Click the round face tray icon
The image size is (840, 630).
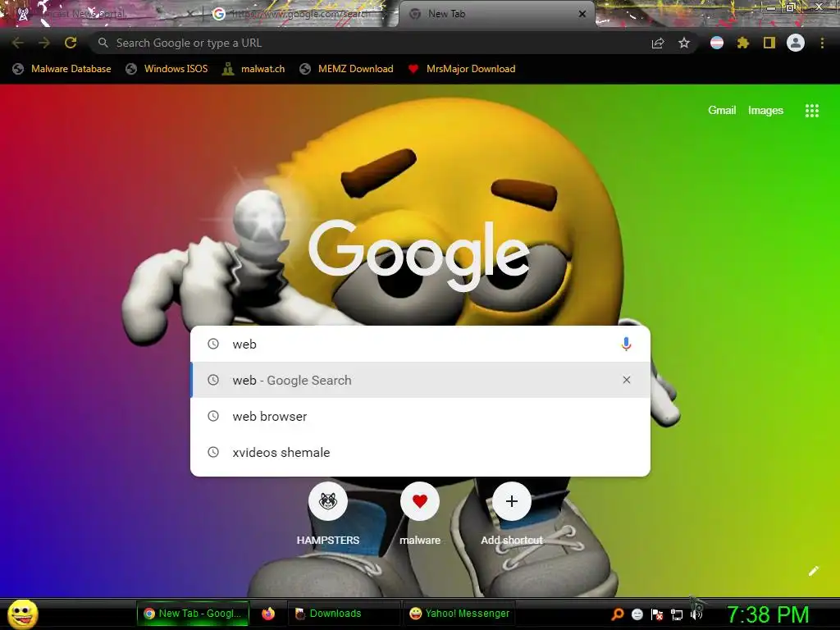(637, 614)
